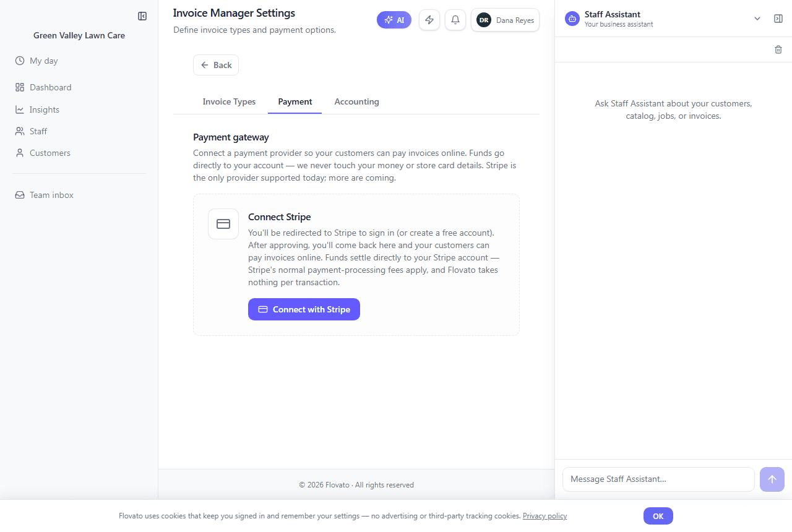Open Dana Reyes user menu
This screenshot has width=792, height=532.
(x=506, y=20)
